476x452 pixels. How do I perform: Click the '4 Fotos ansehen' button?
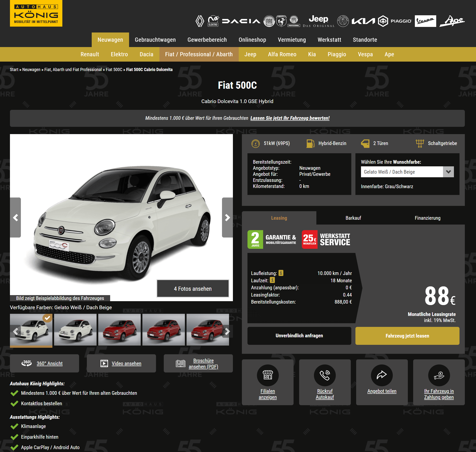193,289
